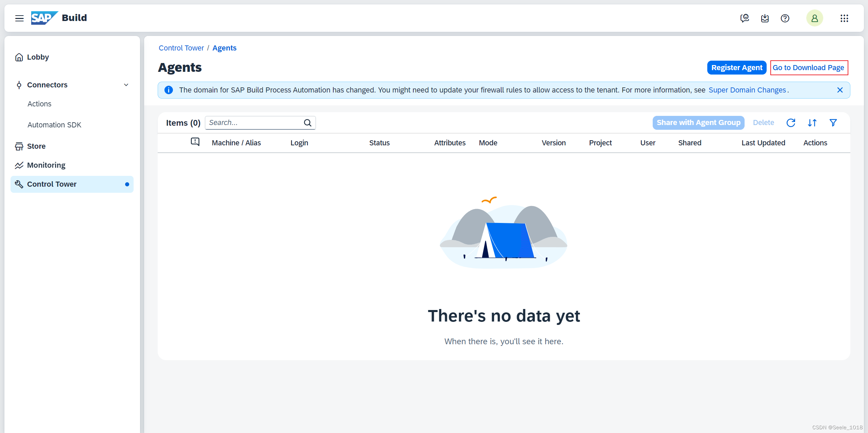Click the hamburger menu toggle sidebar
Image resolution: width=868 pixels, height=433 pixels.
click(x=19, y=18)
